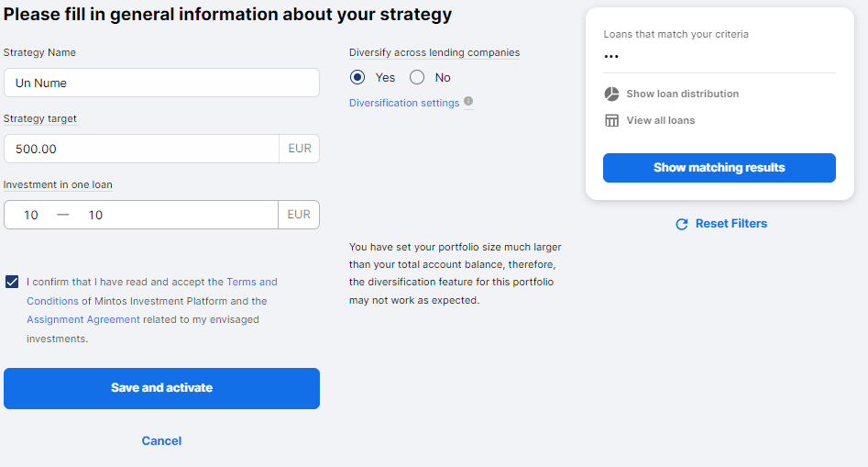Select the No diversification radio button
868x467 pixels.
(x=417, y=78)
